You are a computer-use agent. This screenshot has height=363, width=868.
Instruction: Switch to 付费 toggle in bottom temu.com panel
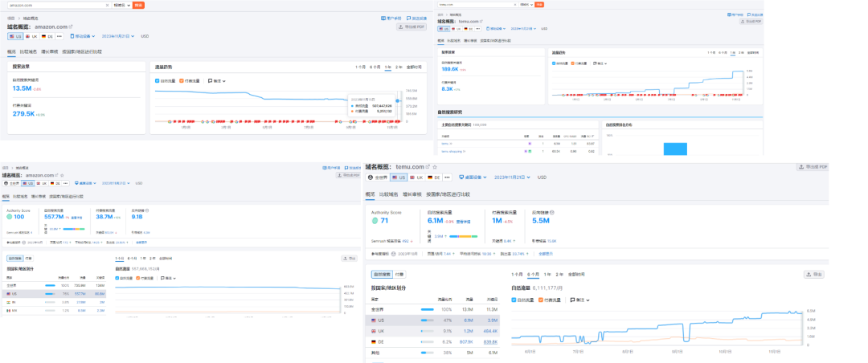(x=399, y=275)
